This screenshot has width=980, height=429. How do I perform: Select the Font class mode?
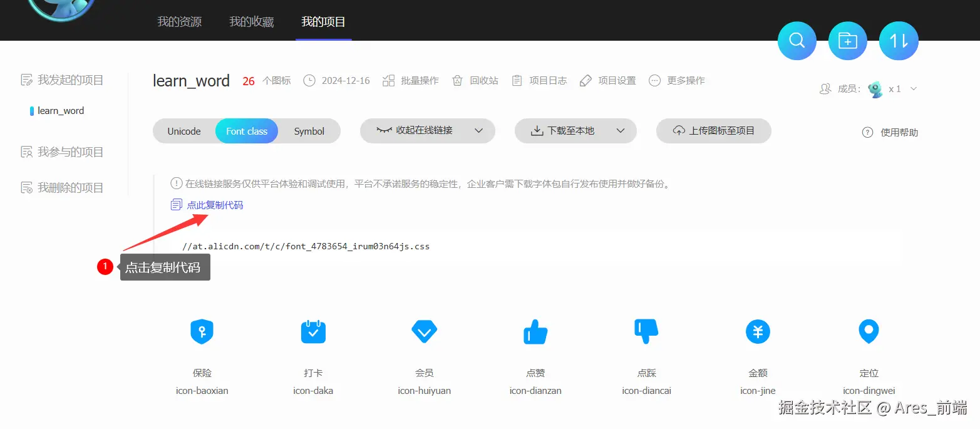(x=247, y=132)
